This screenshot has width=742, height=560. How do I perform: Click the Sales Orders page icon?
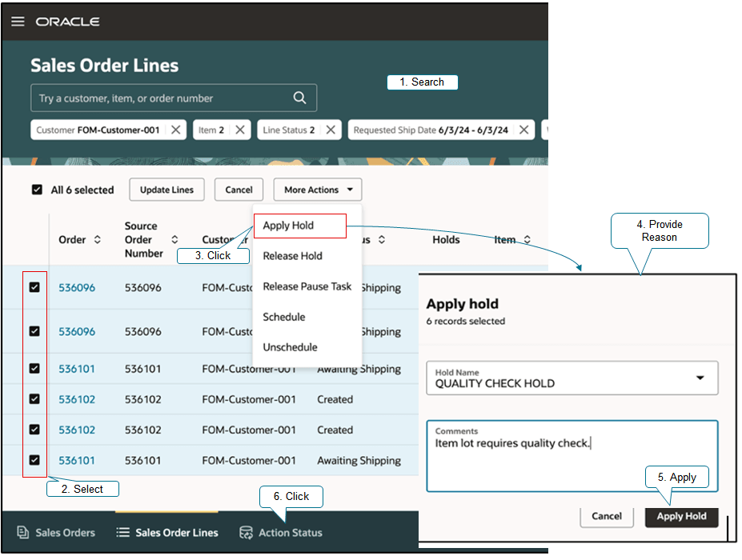point(22,533)
